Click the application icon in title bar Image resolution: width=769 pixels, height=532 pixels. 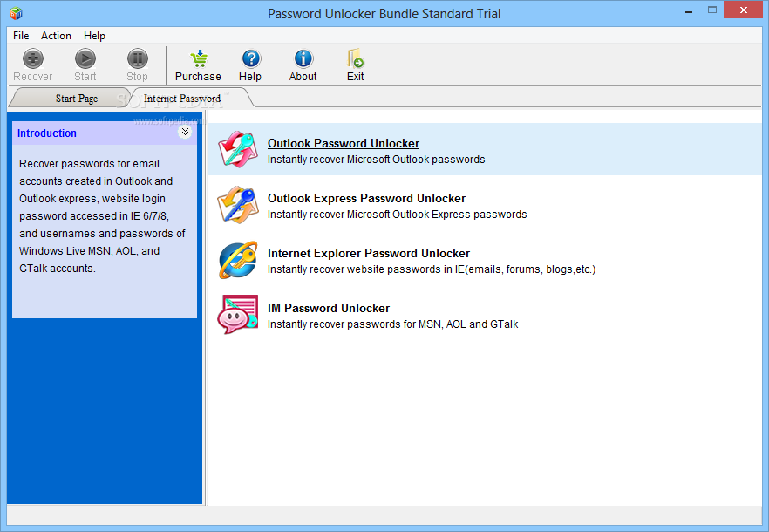point(16,13)
